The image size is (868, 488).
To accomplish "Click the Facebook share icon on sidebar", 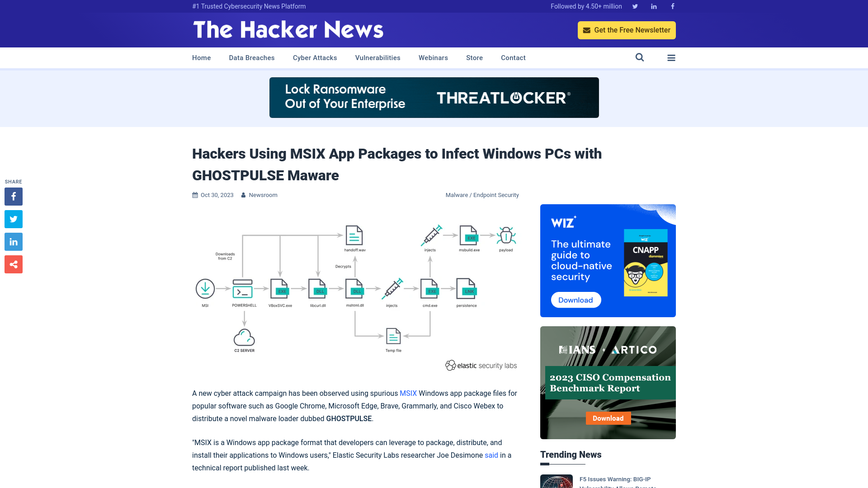I will tap(13, 196).
